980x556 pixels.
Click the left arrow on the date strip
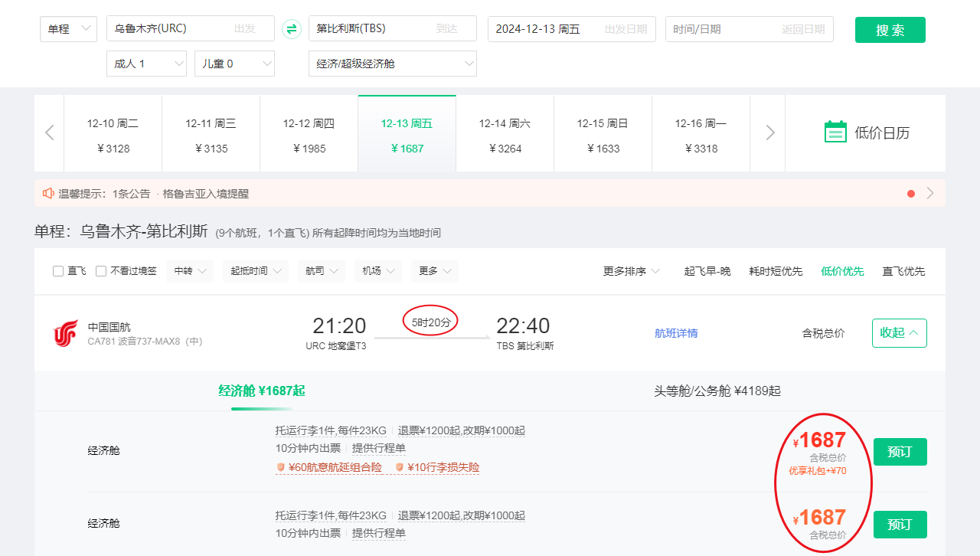[x=48, y=132]
